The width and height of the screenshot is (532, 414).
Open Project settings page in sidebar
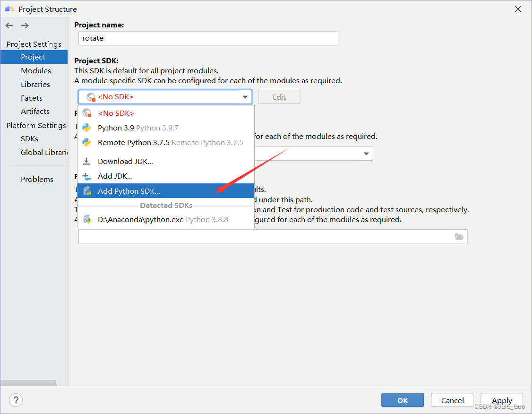pos(34,57)
